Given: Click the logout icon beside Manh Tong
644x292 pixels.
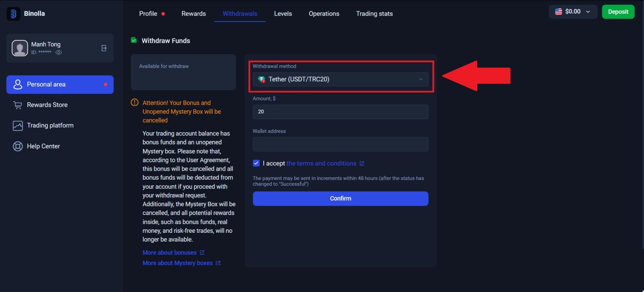Looking at the screenshot, I should click(x=104, y=48).
